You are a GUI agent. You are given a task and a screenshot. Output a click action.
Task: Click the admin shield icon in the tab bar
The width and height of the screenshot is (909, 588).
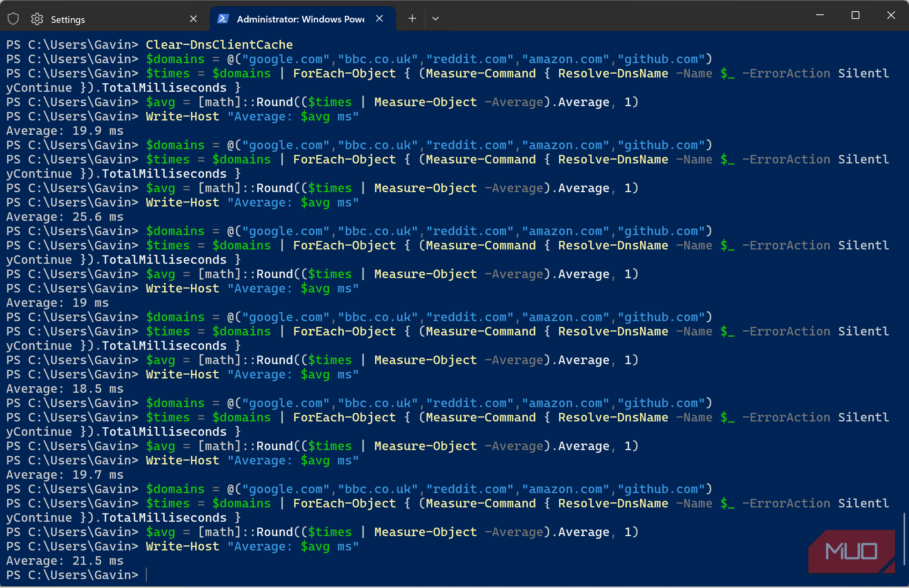13,19
